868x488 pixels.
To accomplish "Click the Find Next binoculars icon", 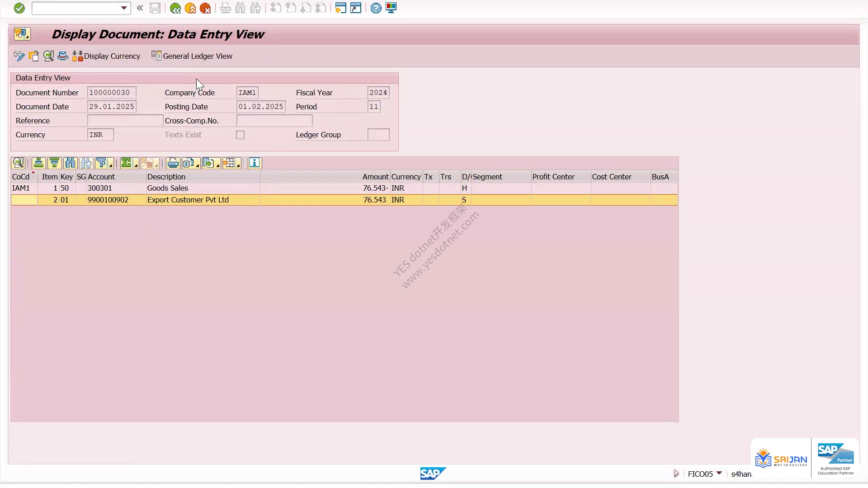I will point(255,8).
